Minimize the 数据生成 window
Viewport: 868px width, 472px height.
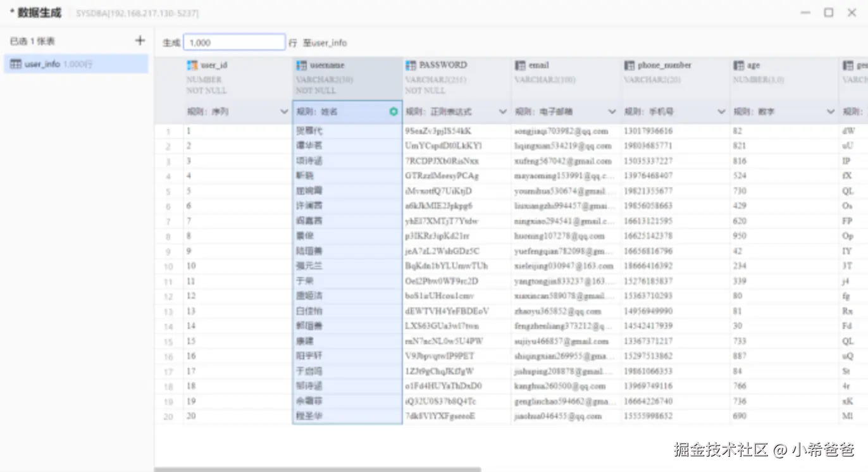(805, 12)
